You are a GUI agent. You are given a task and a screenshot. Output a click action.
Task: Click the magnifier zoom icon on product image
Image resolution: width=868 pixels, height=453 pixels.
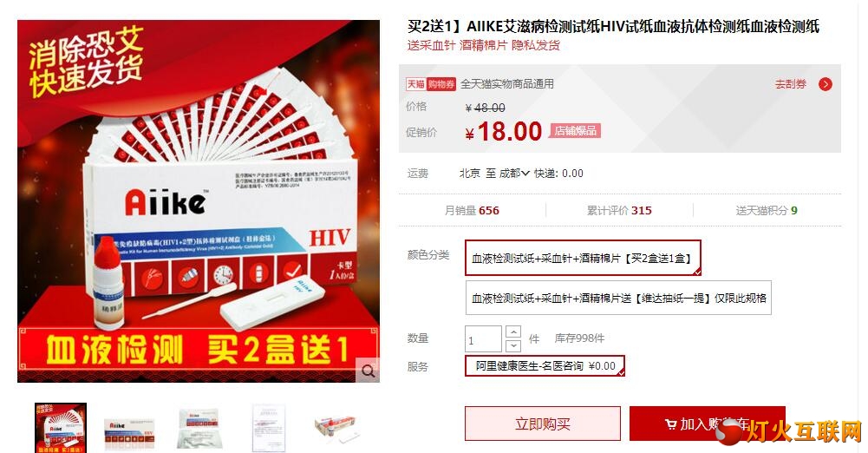click(369, 371)
